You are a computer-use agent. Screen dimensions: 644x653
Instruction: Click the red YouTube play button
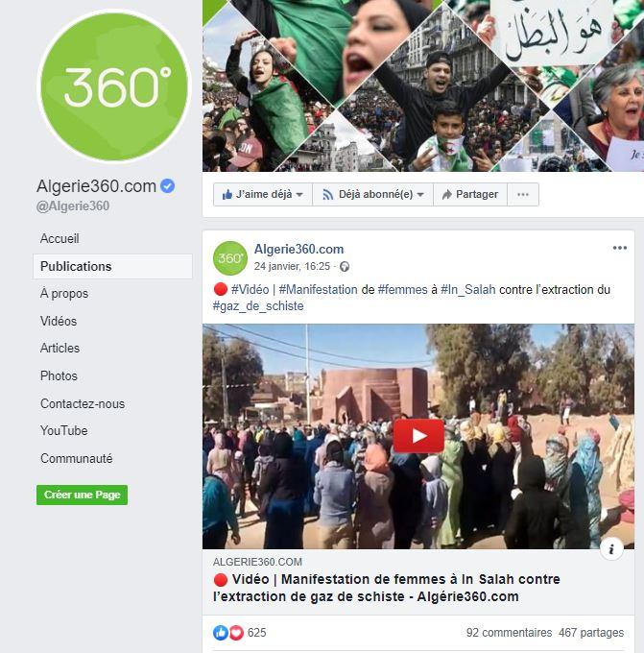418,436
